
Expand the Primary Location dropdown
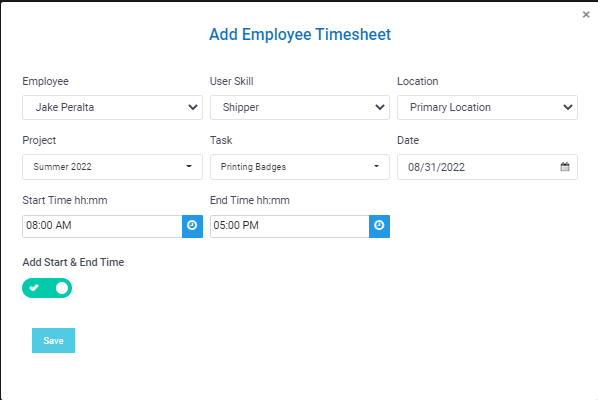487,107
